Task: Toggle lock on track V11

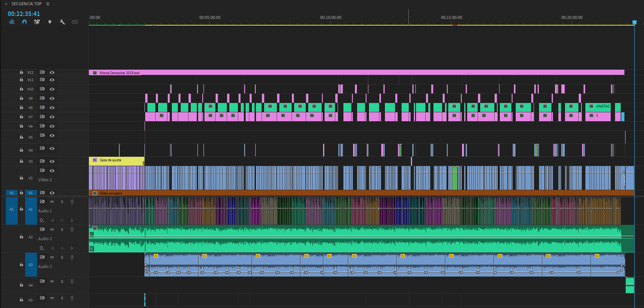Action: click(x=21, y=79)
